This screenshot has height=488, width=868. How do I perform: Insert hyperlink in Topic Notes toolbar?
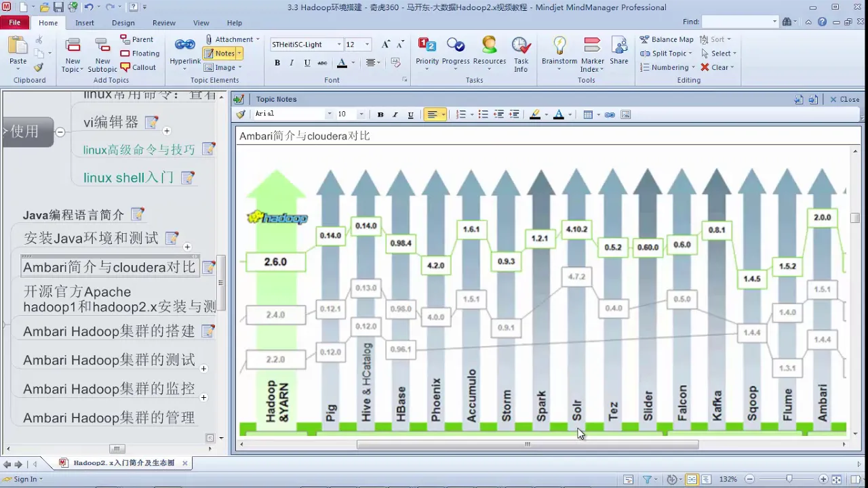tap(610, 115)
